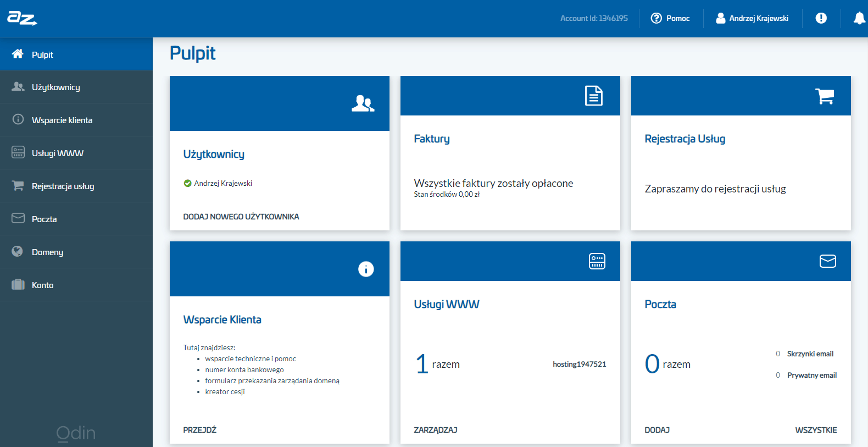Click DODAJ on the Poczta card
868x447 pixels.
click(x=657, y=430)
